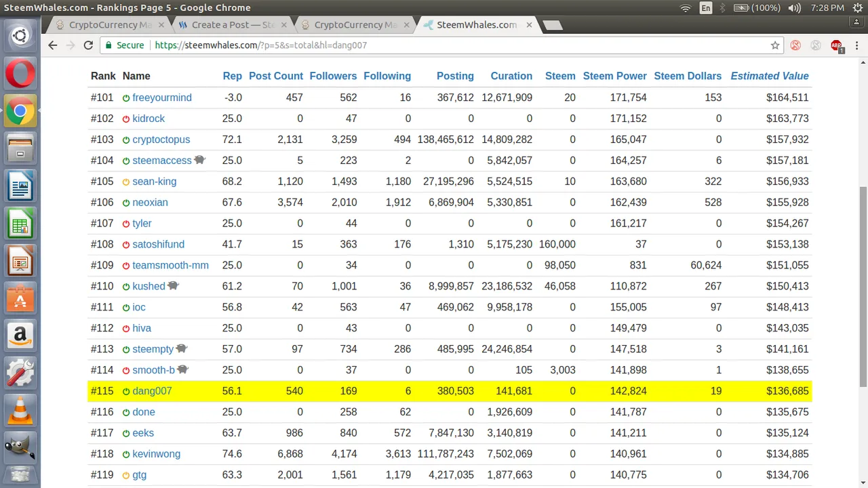The image size is (868, 488).
Task: Click the #115 rank cell
Action: tap(102, 391)
